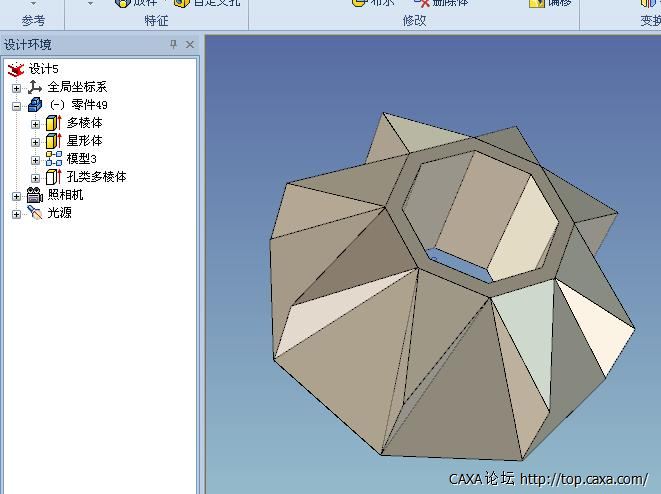Click the blue 零件49 part icon
The width and height of the screenshot is (661, 494).
(x=35, y=105)
